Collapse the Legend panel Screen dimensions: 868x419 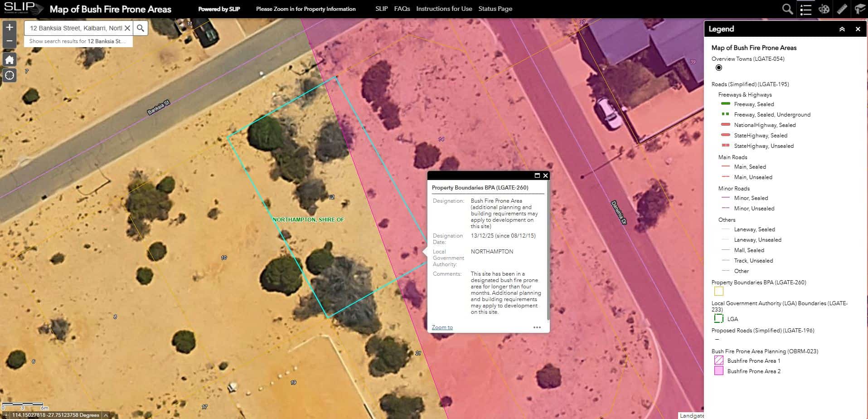coord(842,29)
